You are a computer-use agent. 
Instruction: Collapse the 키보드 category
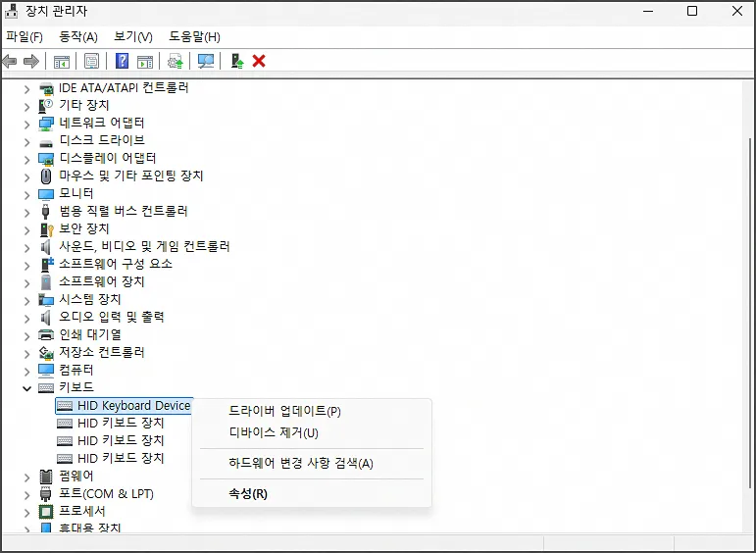click(x=27, y=388)
